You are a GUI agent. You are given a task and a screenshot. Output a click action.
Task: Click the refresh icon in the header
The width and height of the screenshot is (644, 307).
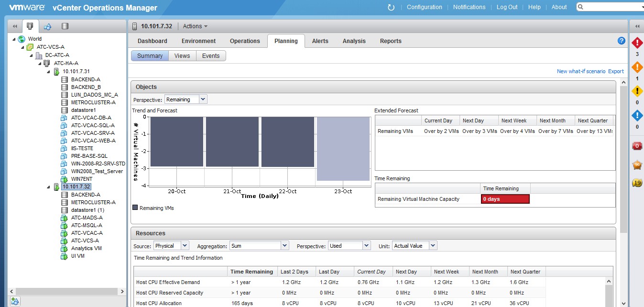point(391,7)
